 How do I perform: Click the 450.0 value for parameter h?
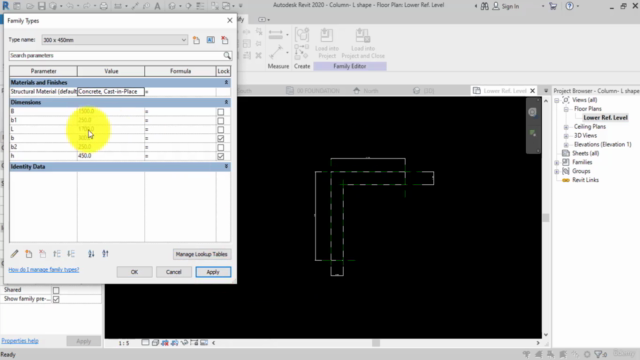(x=85, y=156)
